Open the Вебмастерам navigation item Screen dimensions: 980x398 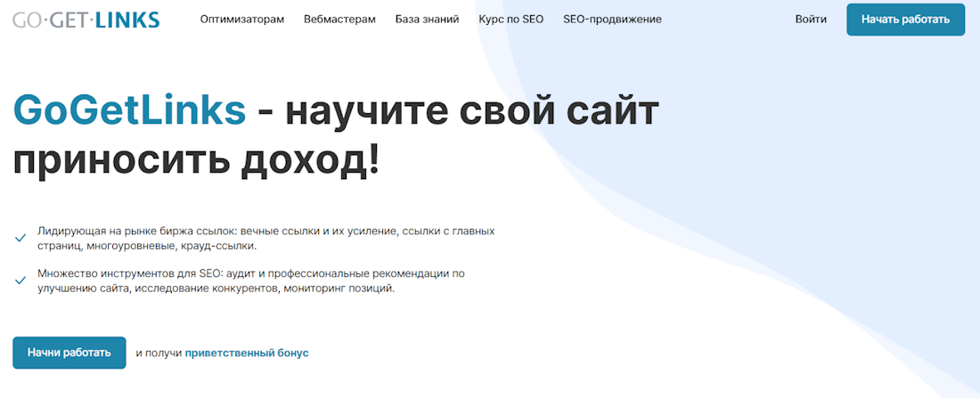(340, 20)
